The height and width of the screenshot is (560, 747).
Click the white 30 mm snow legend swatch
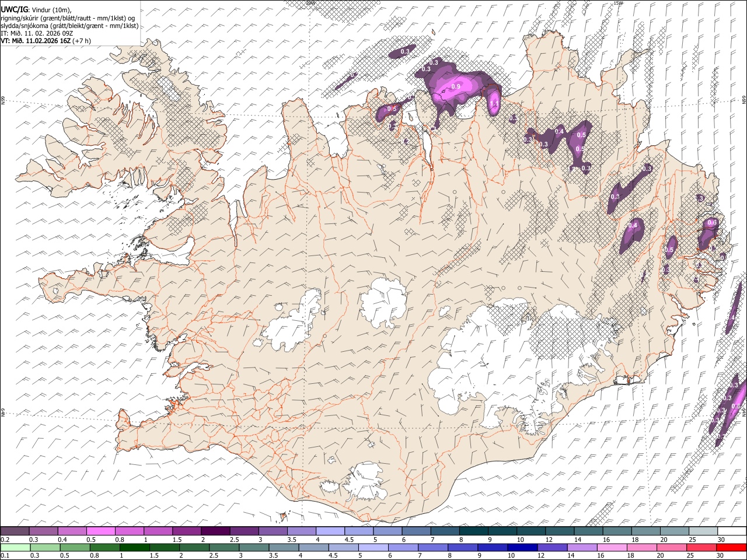[x=732, y=531]
